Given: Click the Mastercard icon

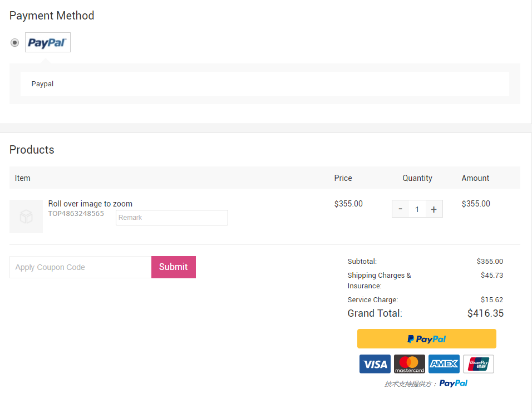Looking at the screenshot, I should [x=410, y=364].
